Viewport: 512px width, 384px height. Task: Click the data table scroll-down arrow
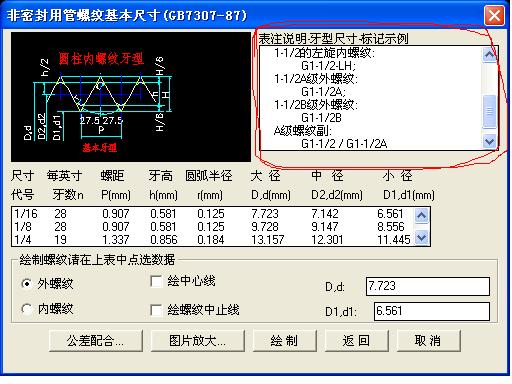pyautogui.click(x=421, y=238)
